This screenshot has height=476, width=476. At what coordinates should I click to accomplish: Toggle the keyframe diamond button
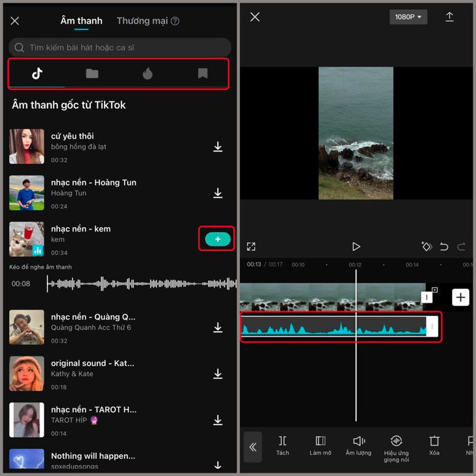426,247
